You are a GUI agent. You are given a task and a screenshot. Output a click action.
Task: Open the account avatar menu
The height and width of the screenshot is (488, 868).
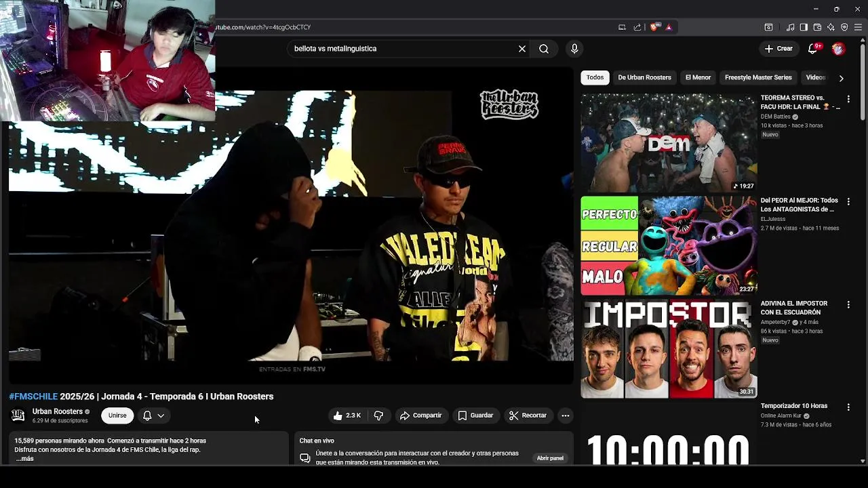click(x=839, y=49)
